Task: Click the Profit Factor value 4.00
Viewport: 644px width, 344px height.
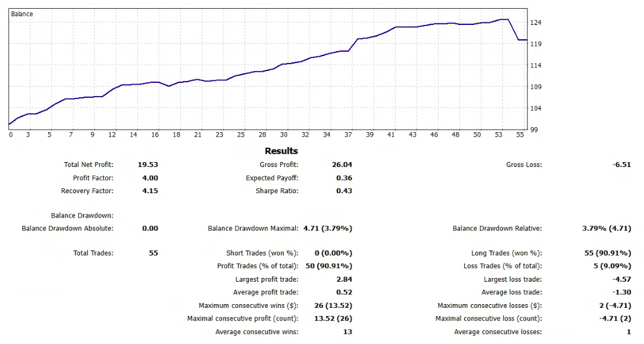Action: [150, 178]
